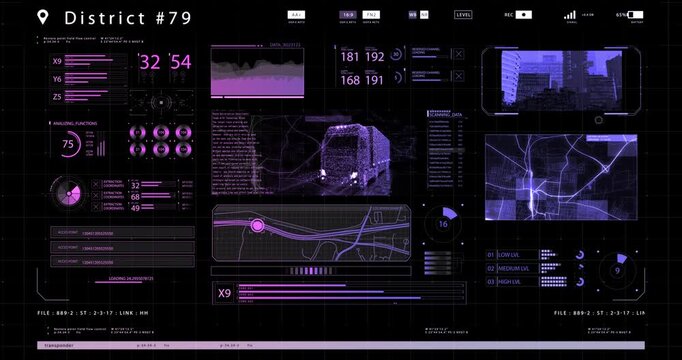Select the 01 LOW LVL row

click(x=512, y=255)
